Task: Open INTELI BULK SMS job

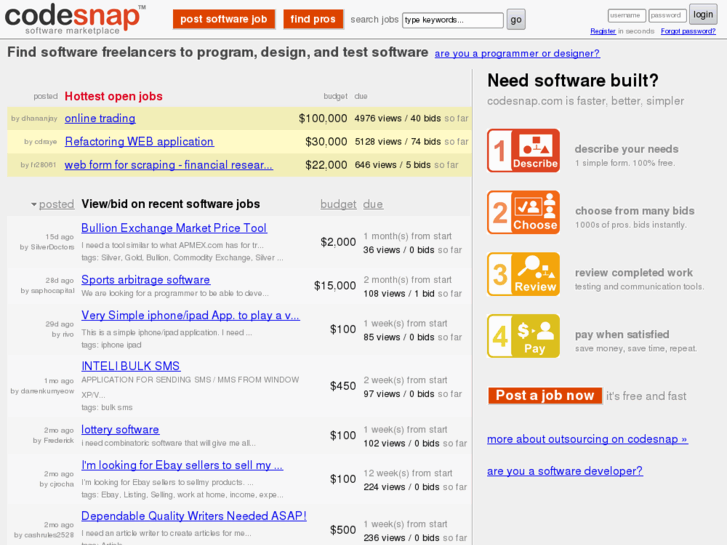Action: click(131, 366)
